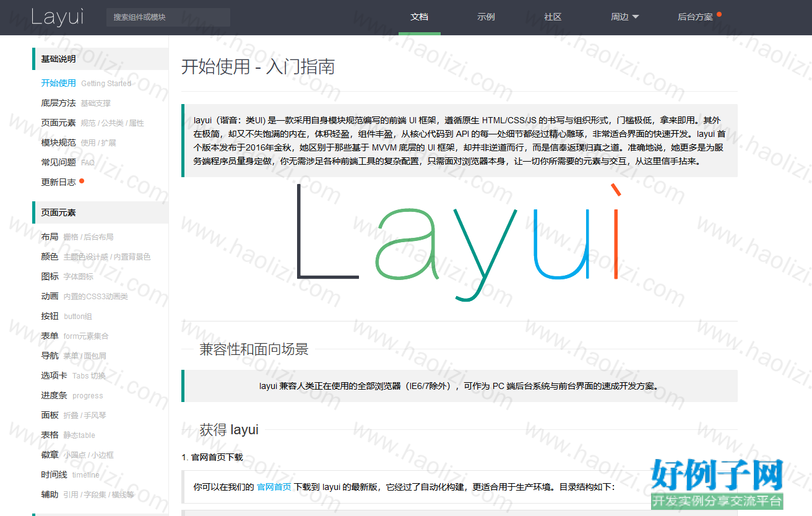Viewport: 812px width, 516px height.
Task: Open 页面元素 规范/公共类/属性 sidebar link
Action: [x=92, y=123]
